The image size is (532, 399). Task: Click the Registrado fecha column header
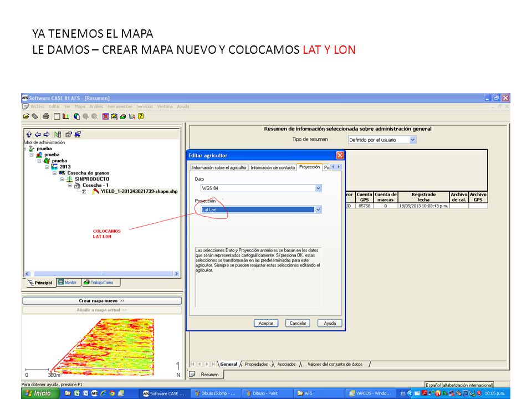point(423,197)
